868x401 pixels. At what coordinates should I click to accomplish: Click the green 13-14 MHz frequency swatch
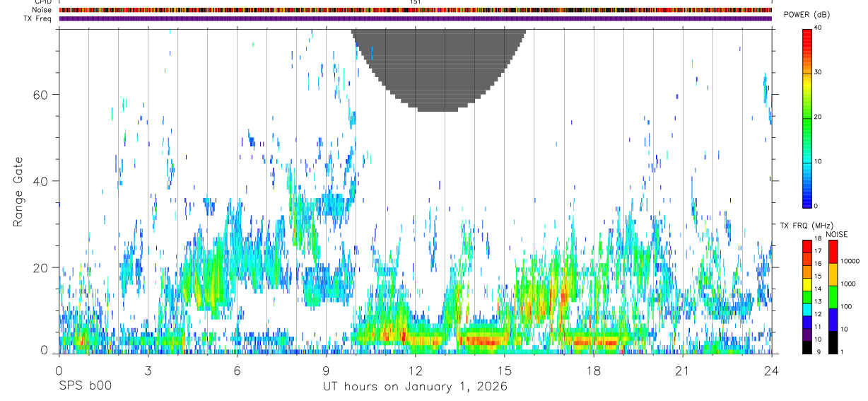click(x=807, y=297)
